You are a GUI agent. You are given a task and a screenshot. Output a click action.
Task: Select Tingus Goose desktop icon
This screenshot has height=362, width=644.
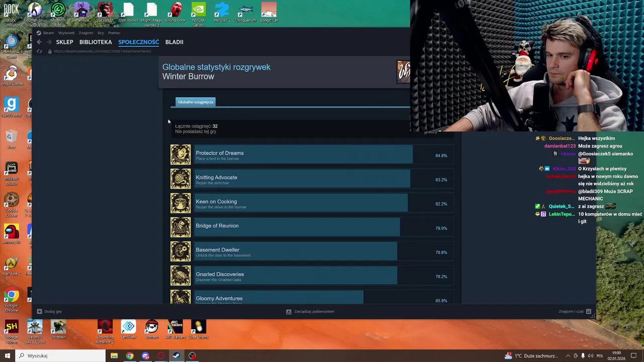(x=11, y=75)
